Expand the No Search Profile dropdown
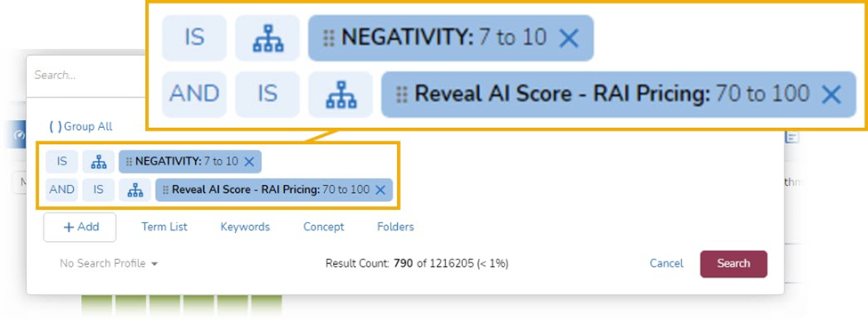The width and height of the screenshot is (868, 321). coord(109,263)
